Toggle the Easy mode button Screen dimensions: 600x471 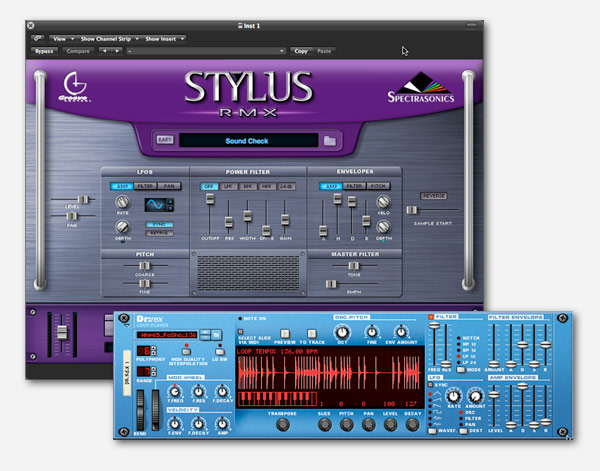coord(165,140)
